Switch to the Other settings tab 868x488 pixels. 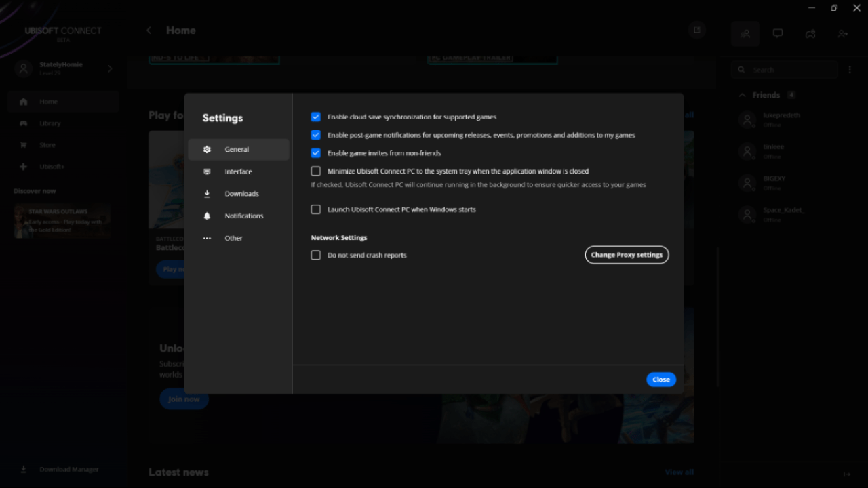239,238
